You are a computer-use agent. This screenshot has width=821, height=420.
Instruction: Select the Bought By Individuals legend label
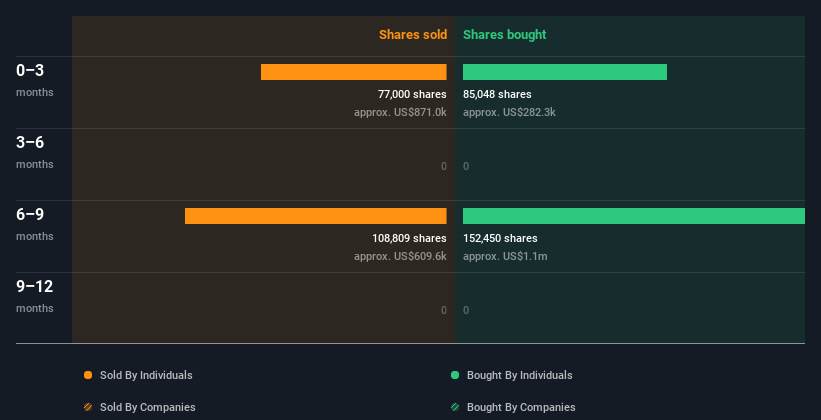pyautogui.click(x=519, y=375)
